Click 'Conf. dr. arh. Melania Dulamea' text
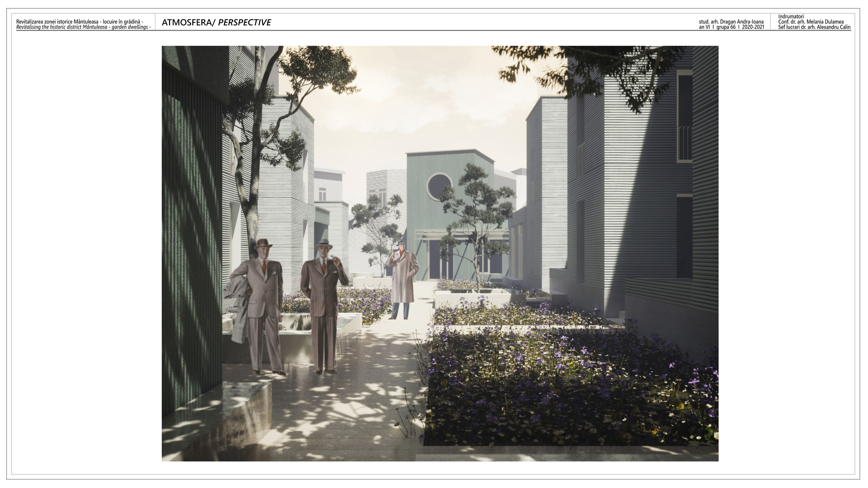The width and height of the screenshot is (868, 488). tap(811, 22)
